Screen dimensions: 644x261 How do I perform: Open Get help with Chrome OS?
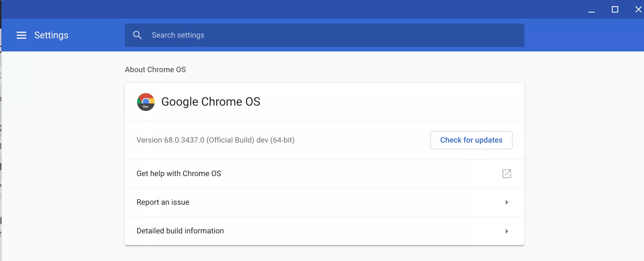click(179, 174)
